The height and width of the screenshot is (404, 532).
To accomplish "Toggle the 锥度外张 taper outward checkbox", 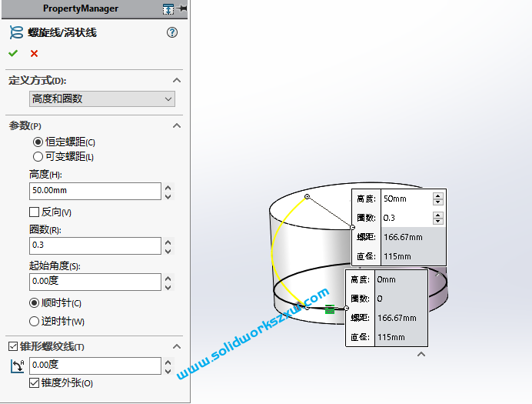I will click(34, 383).
